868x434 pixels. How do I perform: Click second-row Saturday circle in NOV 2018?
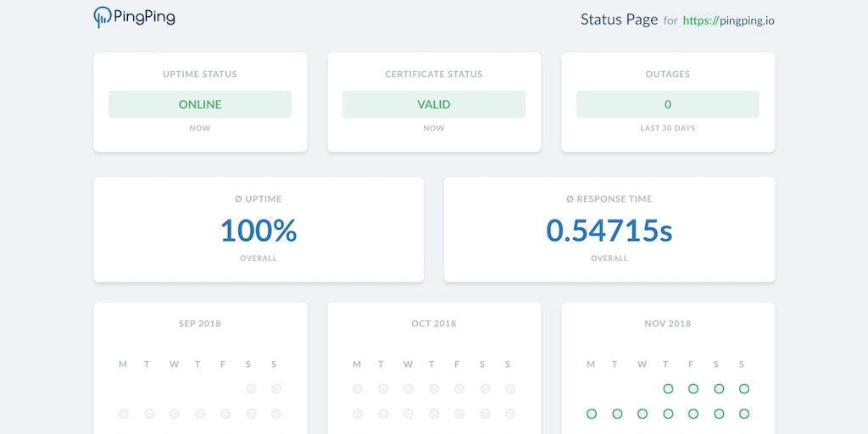point(719,414)
